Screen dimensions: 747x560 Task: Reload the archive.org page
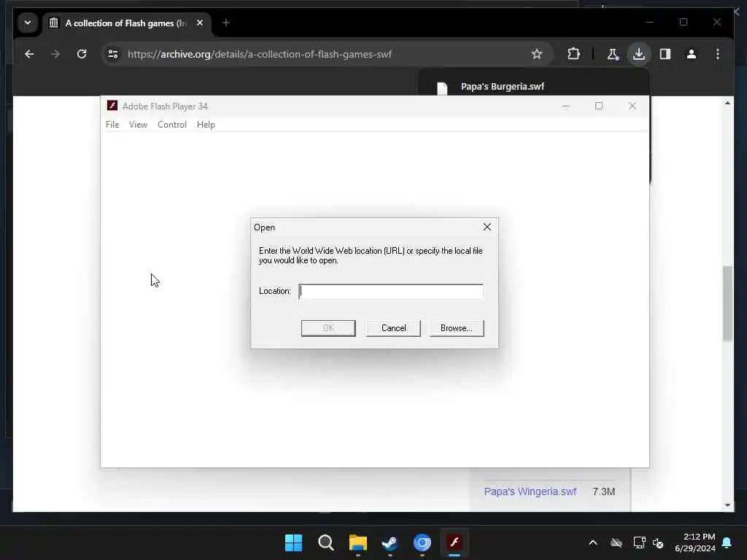click(x=82, y=54)
